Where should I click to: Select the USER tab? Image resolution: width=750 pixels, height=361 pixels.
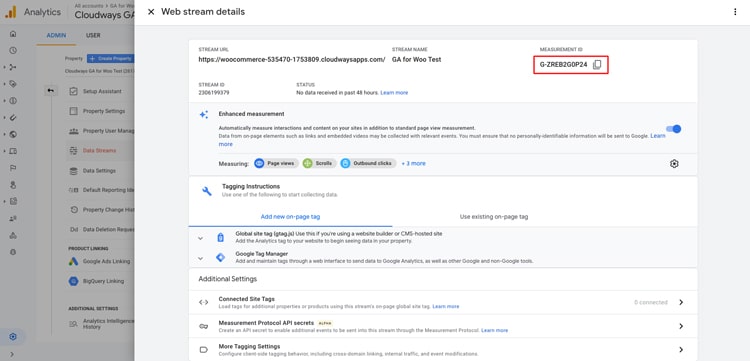click(93, 35)
